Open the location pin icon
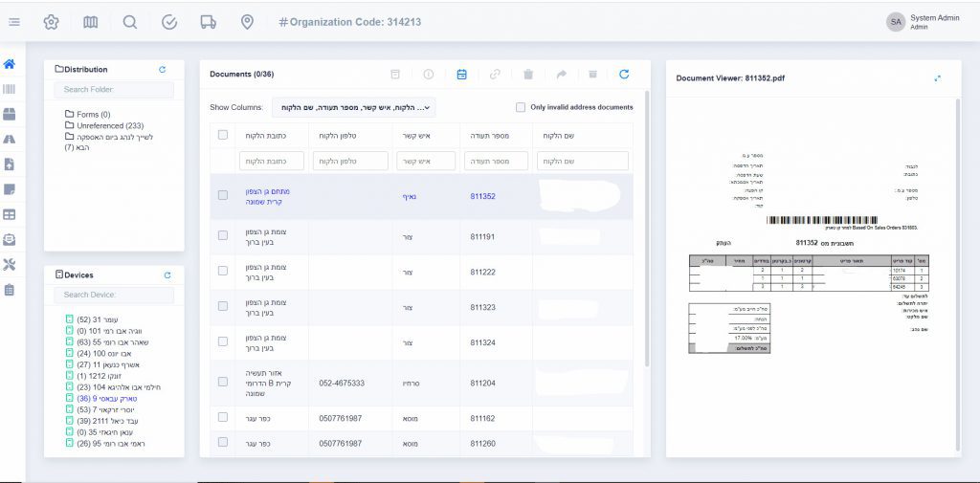This screenshot has width=980, height=483. coord(247,22)
